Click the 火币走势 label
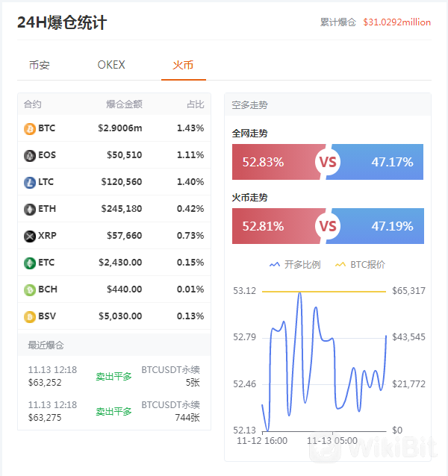Image resolution: width=448 pixels, height=476 pixels. pyautogui.click(x=249, y=198)
